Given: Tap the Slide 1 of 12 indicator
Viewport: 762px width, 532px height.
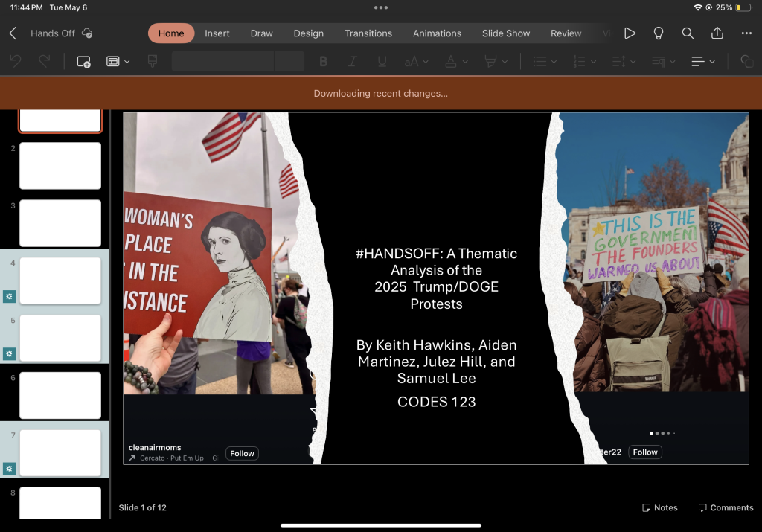Looking at the screenshot, I should tap(142, 507).
